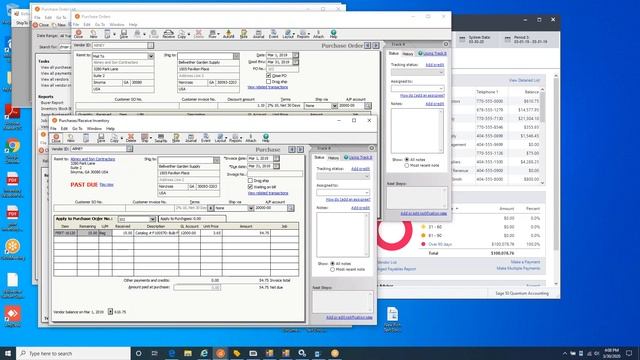Uncheck Waiting on bill checkbox

point(250,187)
